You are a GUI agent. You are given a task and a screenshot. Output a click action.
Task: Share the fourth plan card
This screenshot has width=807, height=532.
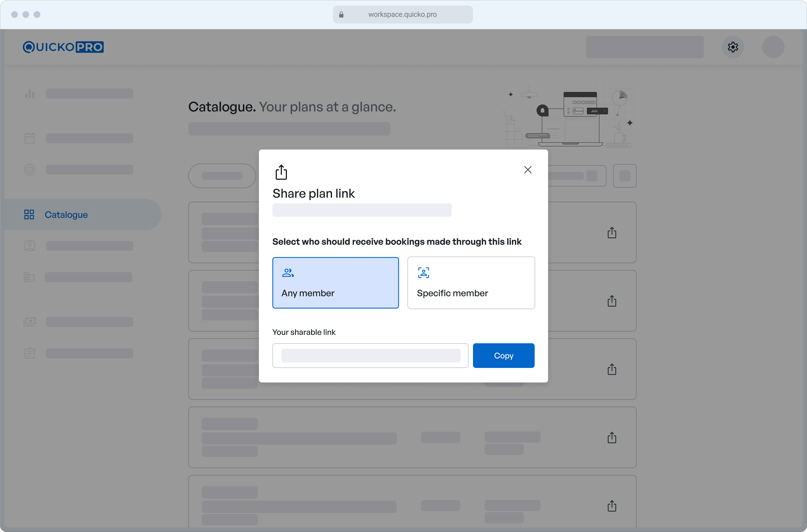point(612,437)
